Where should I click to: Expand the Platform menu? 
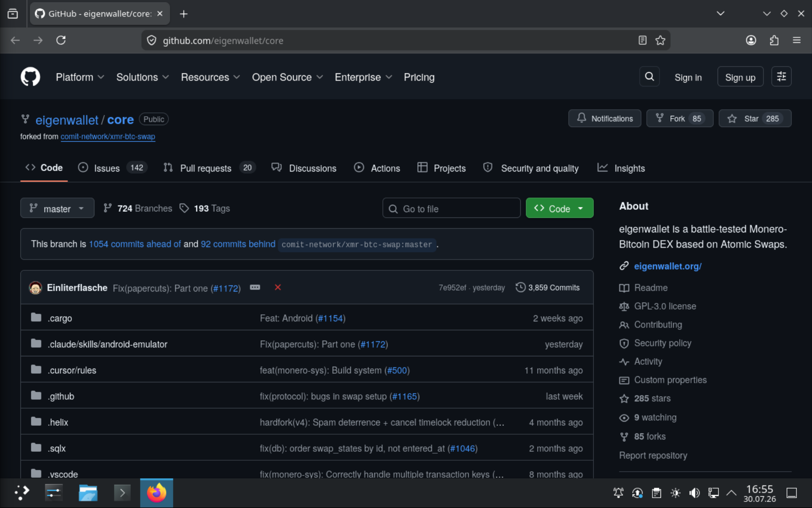[x=80, y=77]
